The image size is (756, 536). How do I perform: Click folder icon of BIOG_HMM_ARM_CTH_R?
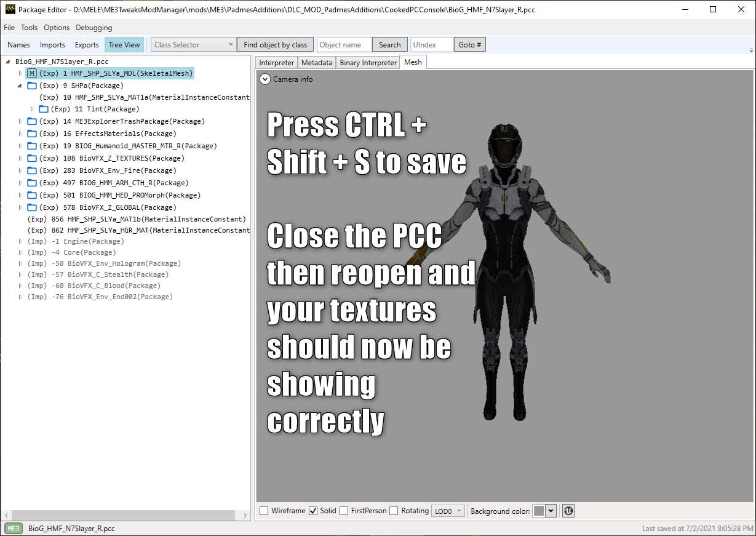pos(32,183)
